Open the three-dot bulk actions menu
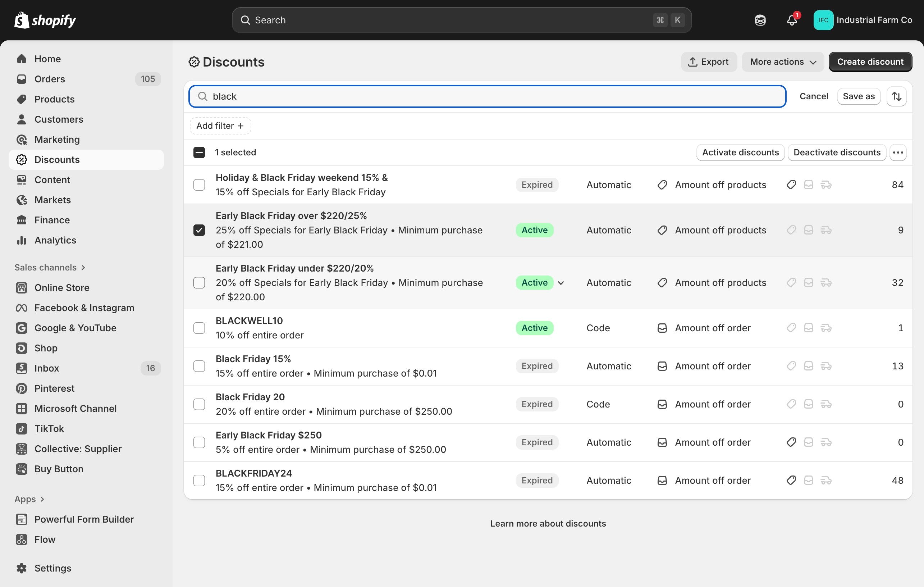 click(897, 153)
